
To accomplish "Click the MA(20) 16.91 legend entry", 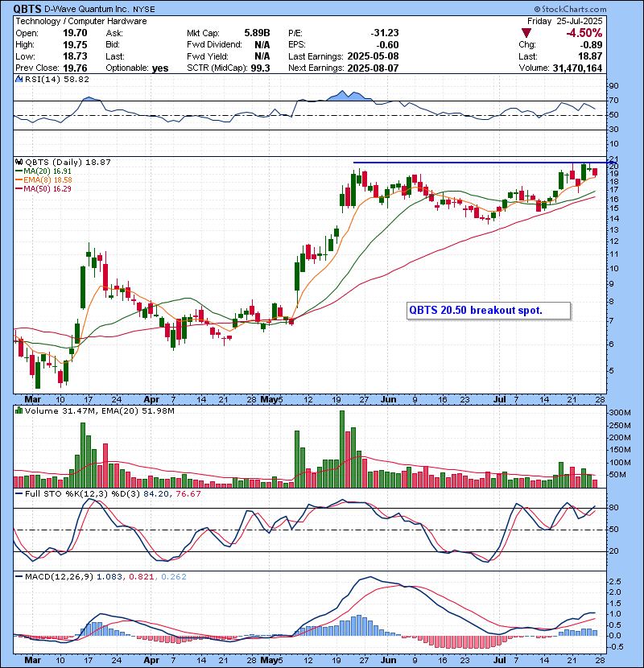I will click(x=43, y=171).
